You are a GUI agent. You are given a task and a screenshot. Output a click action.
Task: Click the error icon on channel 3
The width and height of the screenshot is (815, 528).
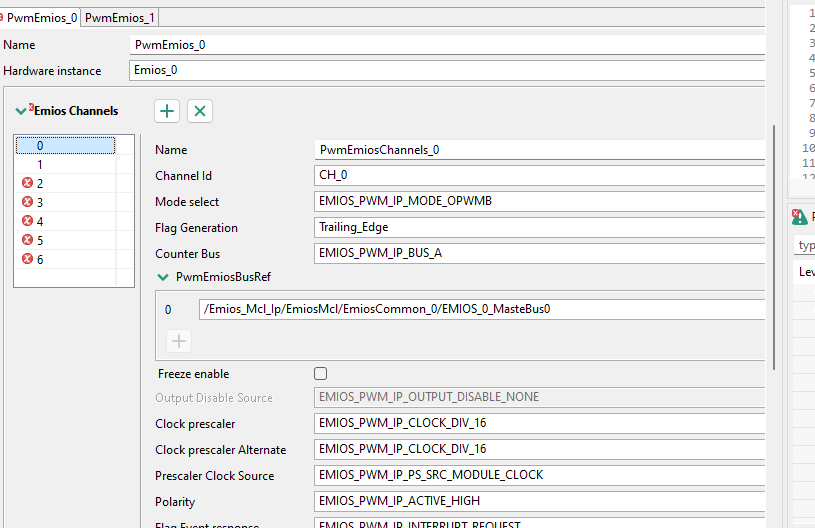point(27,202)
